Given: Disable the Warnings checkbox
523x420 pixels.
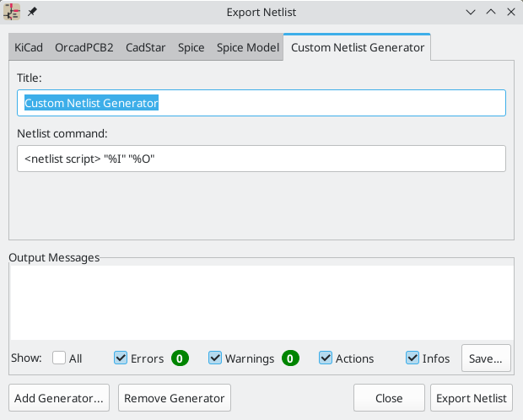Looking at the screenshot, I should (x=215, y=358).
